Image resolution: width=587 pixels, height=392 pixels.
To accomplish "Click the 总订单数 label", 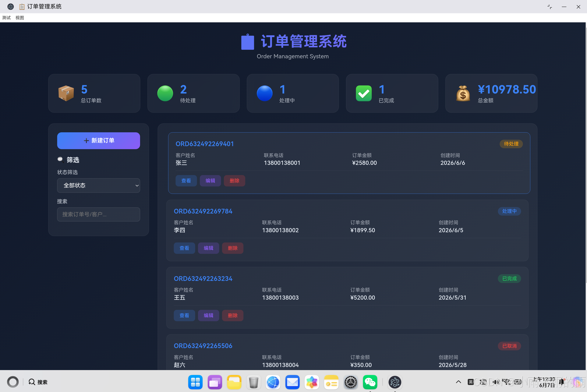I will click(x=91, y=101).
